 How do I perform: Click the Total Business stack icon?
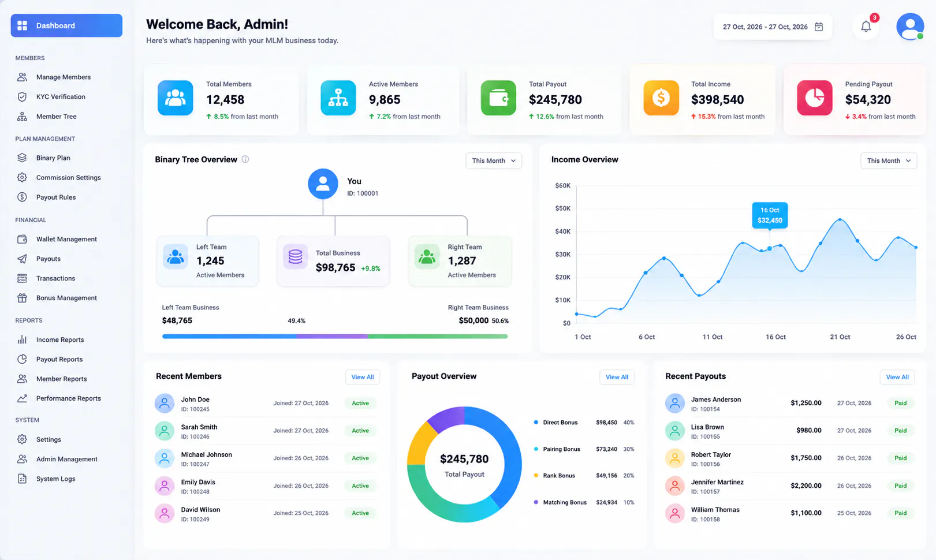pyautogui.click(x=295, y=257)
